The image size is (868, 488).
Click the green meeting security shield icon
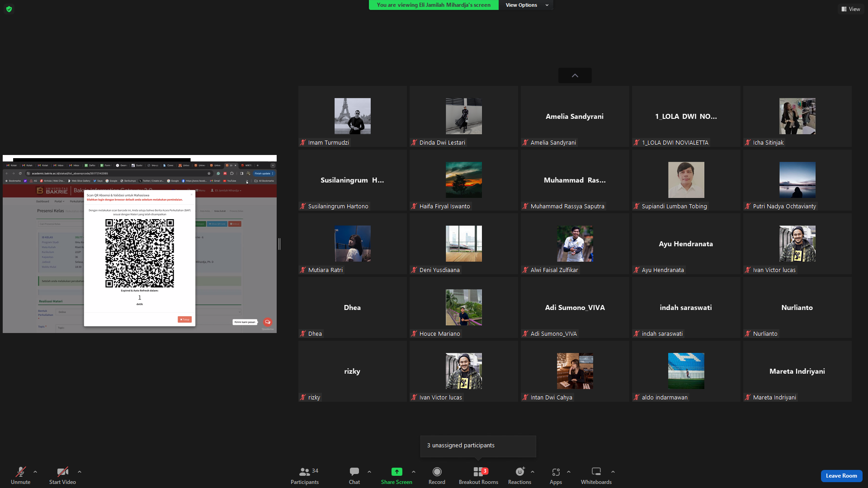point(9,9)
